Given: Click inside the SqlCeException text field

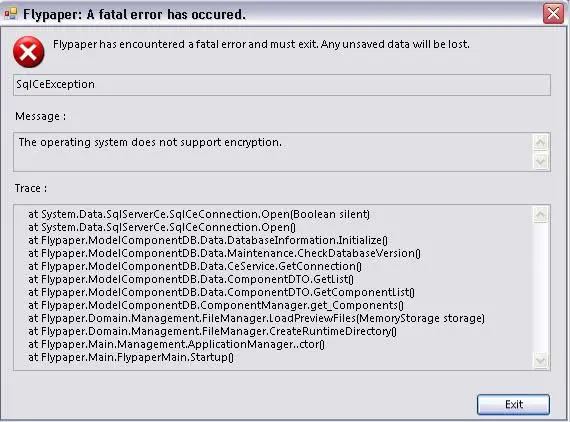Looking at the screenshot, I should 282,85.
